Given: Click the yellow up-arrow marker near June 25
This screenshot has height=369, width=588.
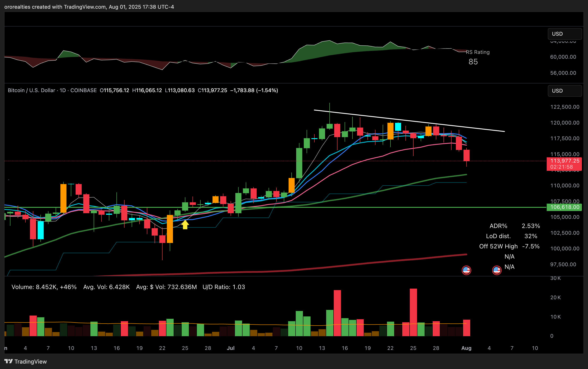Looking at the screenshot, I should 185,224.
